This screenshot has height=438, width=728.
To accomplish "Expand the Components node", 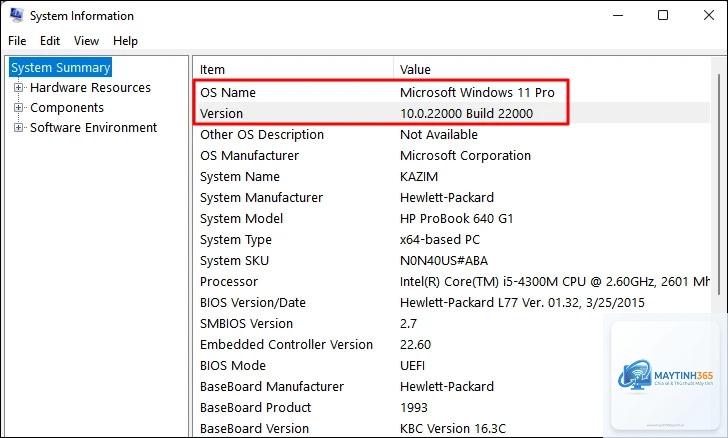I will tap(18, 107).
